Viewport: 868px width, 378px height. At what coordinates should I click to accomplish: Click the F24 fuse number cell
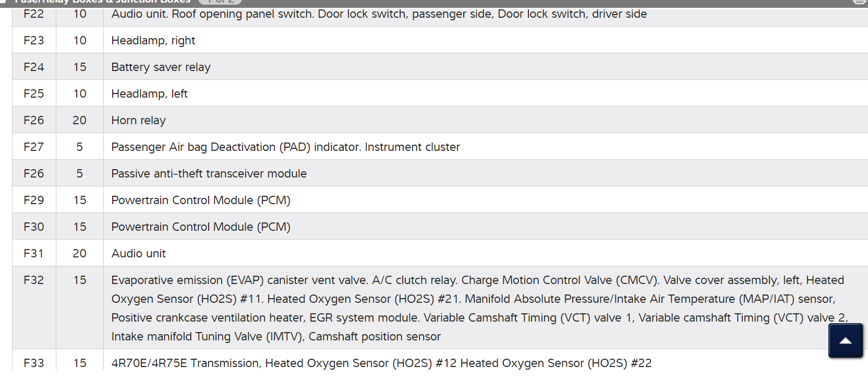pos(34,67)
